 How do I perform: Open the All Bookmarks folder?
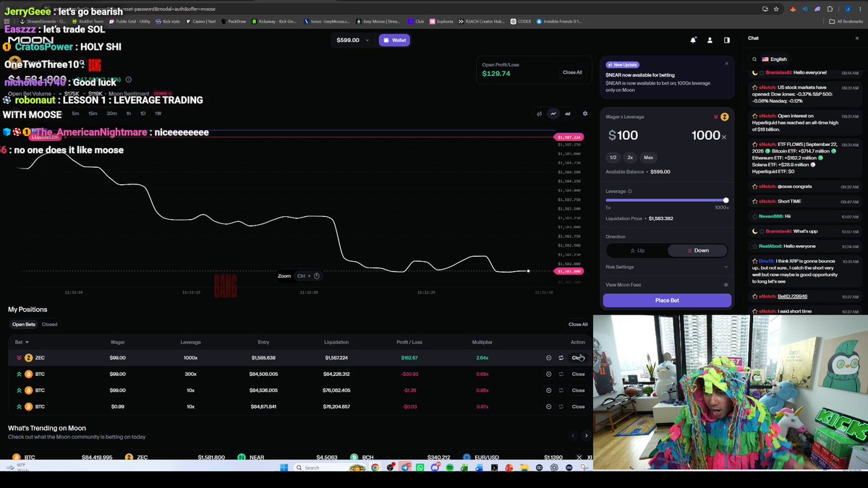coord(846,22)
